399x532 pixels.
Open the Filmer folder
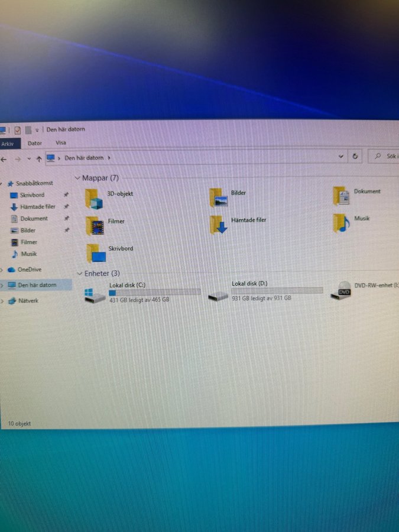pyautogui.click(x=95, y=226)
